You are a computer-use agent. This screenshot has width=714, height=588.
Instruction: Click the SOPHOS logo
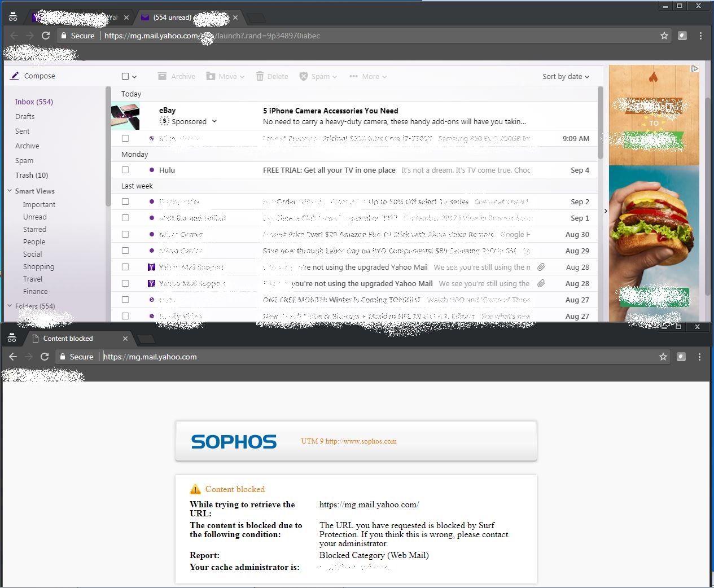tap(234, 441)
